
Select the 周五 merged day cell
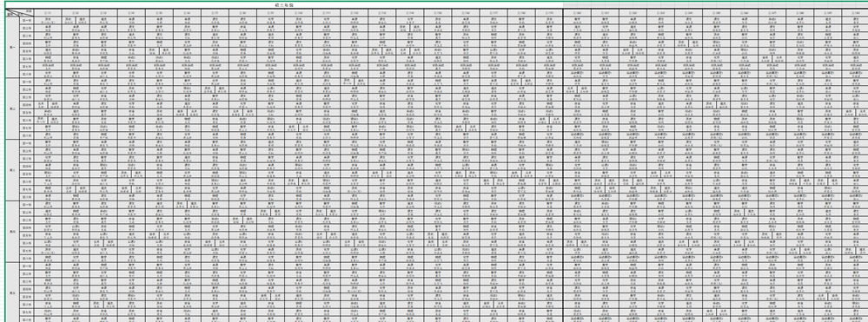coord(13,292)
